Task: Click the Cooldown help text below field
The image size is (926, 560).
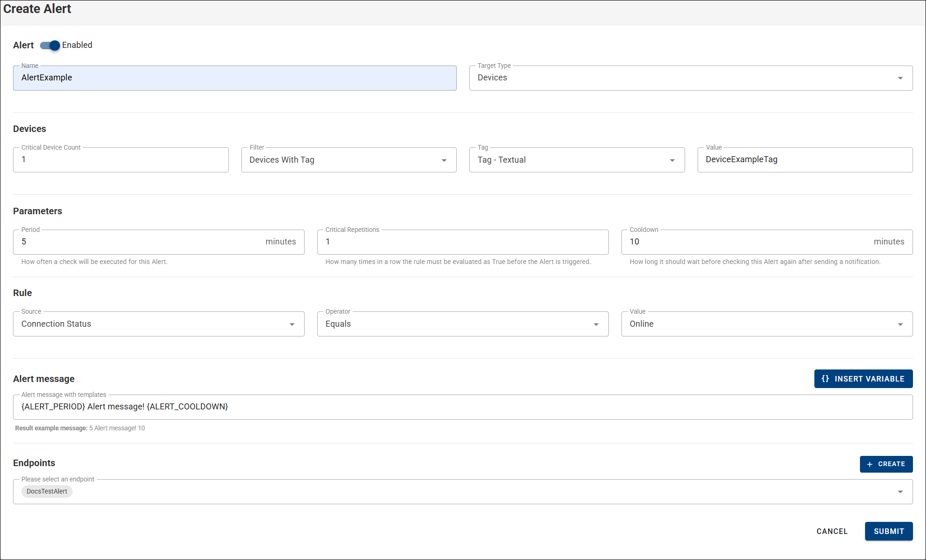Action: click(x=755, y=262)
